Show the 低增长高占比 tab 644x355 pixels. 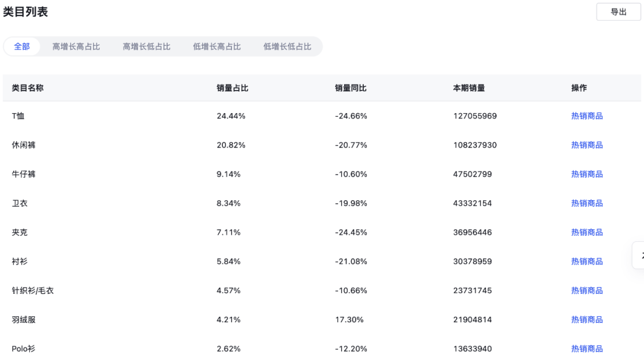[x=217, y=46]
